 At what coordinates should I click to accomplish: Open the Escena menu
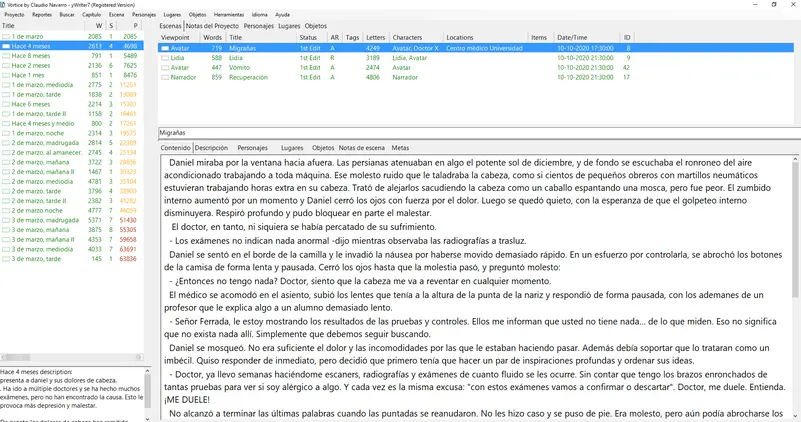point(116,15)
